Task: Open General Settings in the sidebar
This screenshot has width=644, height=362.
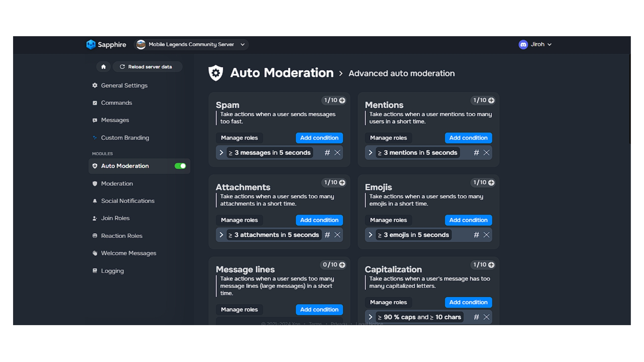Action: click(x=124, y=85)
